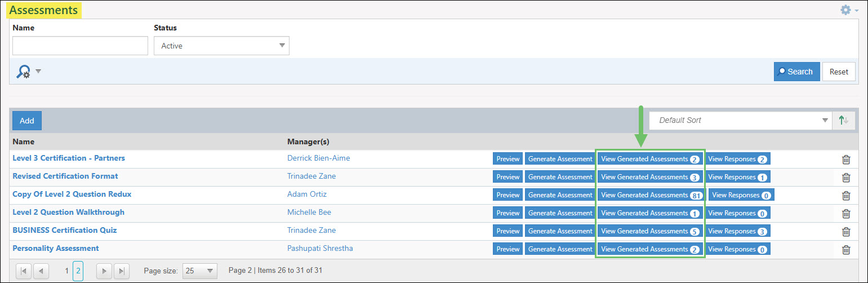
Task: Open manager Michelle Bee
Action: [309, 212]
